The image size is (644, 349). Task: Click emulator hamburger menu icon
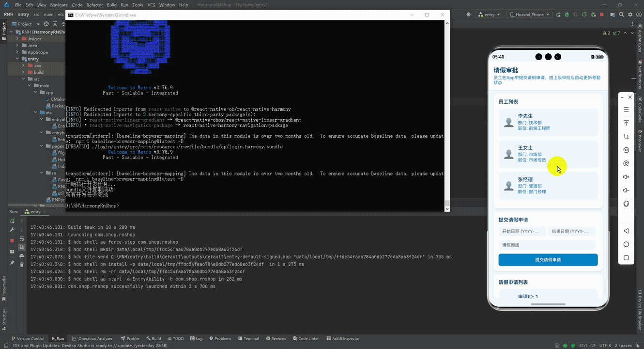626,110
